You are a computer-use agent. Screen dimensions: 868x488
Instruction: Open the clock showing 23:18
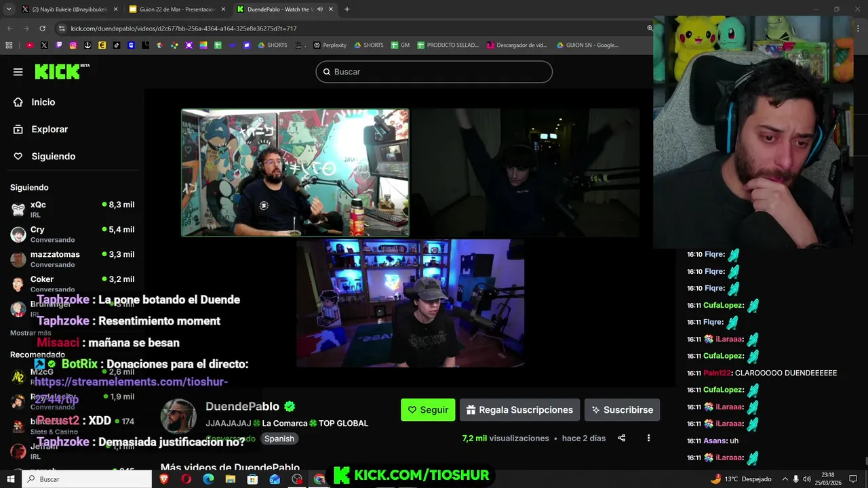829,479
